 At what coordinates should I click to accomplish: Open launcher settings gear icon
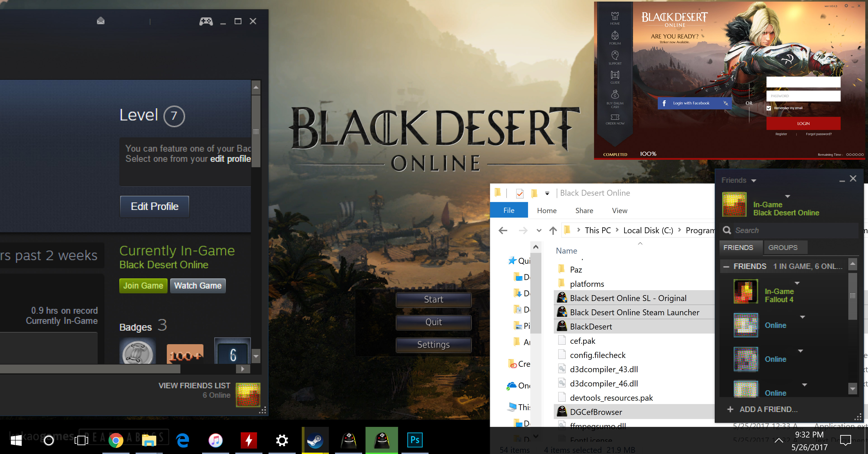pos(846,6)
